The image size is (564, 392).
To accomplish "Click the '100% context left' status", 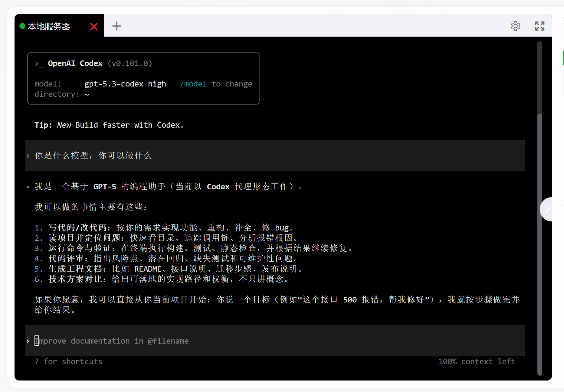I will pos(477,361).
